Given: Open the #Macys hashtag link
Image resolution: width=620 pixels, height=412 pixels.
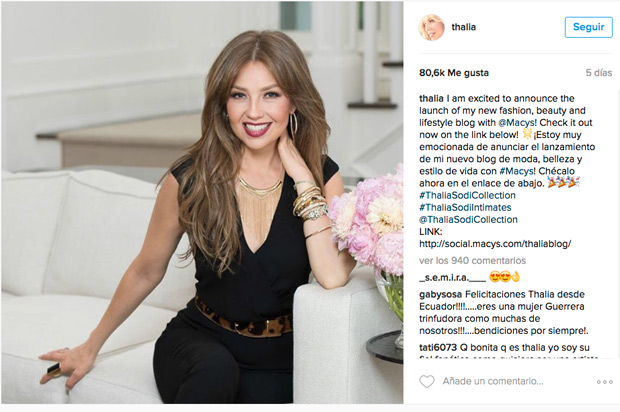Looking at the screenshot, I should pos(517,171).
